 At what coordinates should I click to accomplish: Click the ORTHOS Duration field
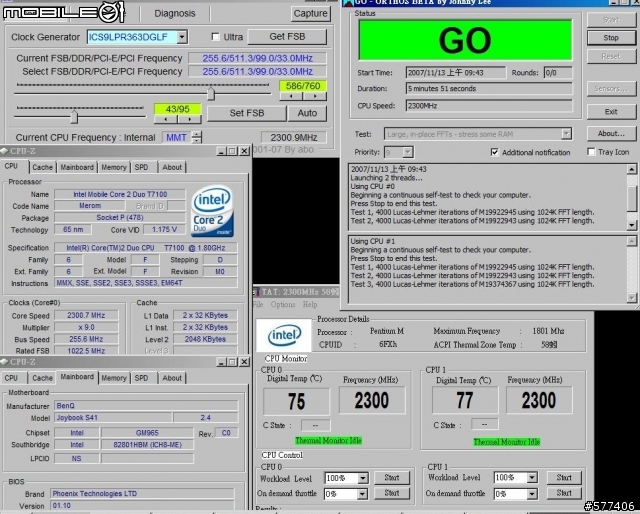[489, 89]
